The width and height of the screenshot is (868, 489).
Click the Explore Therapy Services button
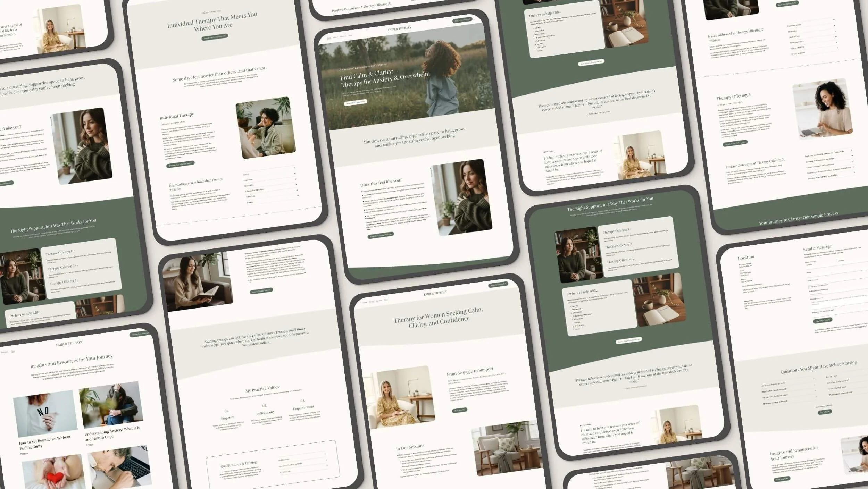[261, 290]
